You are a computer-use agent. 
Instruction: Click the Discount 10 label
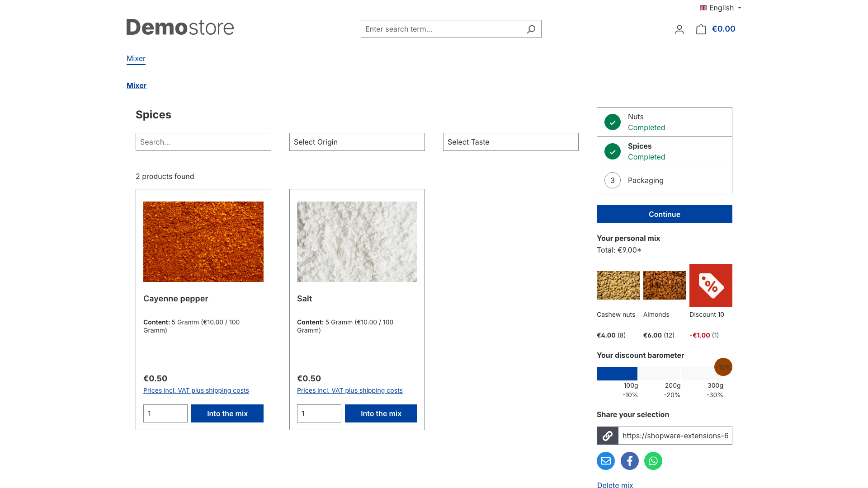point(707,314)
